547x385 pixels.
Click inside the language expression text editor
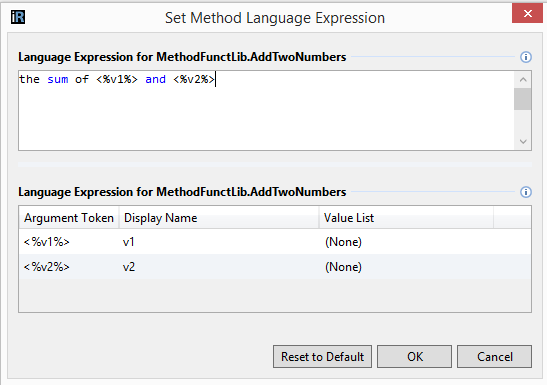point(266,111)
